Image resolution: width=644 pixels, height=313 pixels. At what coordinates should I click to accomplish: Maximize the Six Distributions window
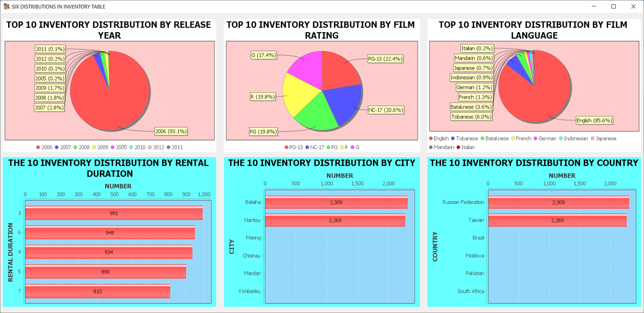coord(613,6)
